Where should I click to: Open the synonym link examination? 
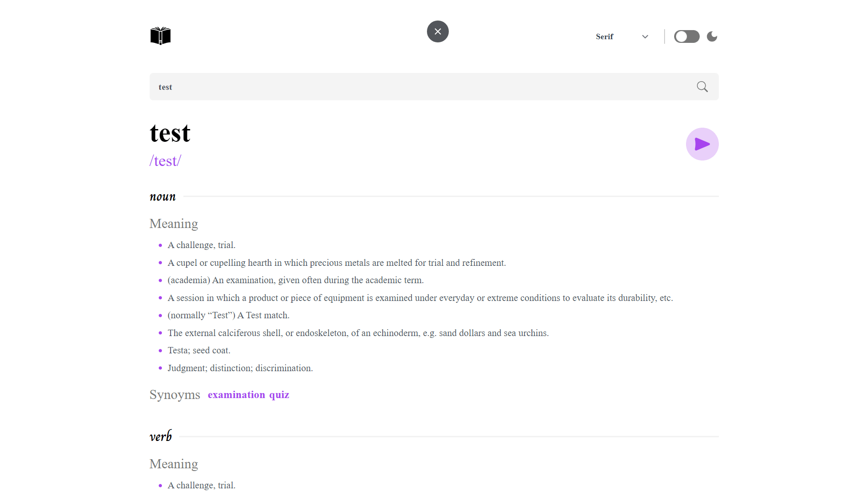click(236, 395)
